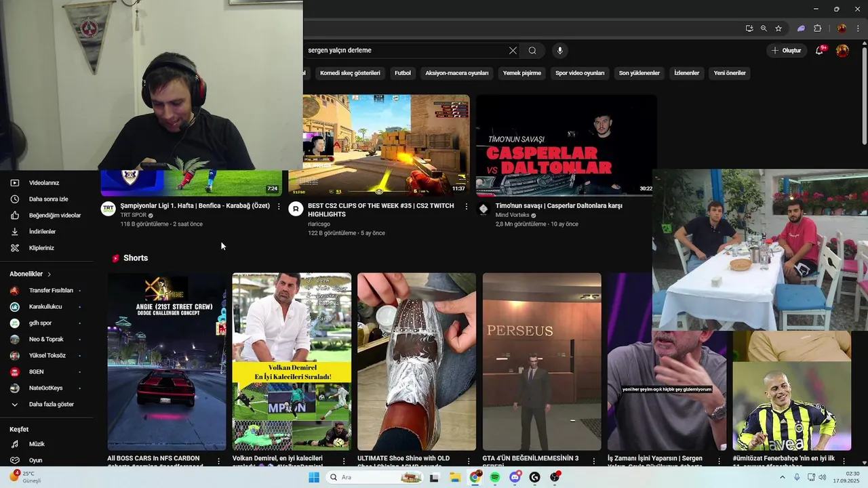Open more options for Volkan Demirel short
Image resolution: width=868 pixels, height=488 pixels.
(344, 461)
